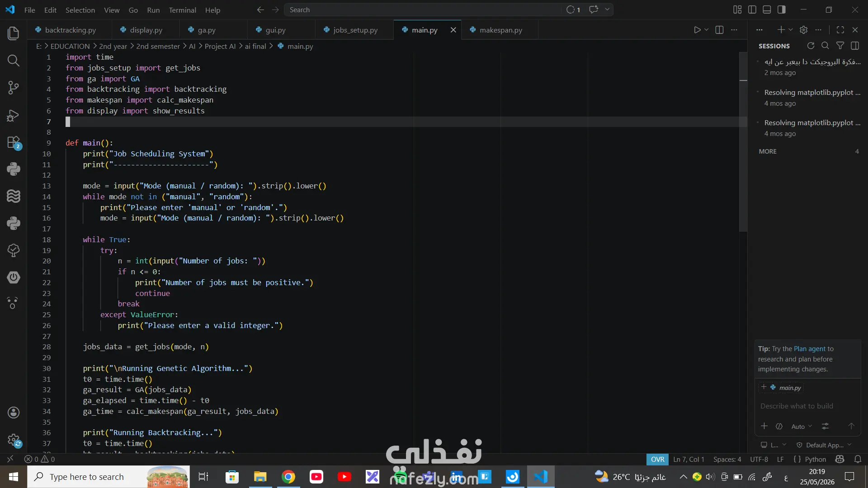Open the Run and Debug view
868x488 pixels.
coord(14,115)
